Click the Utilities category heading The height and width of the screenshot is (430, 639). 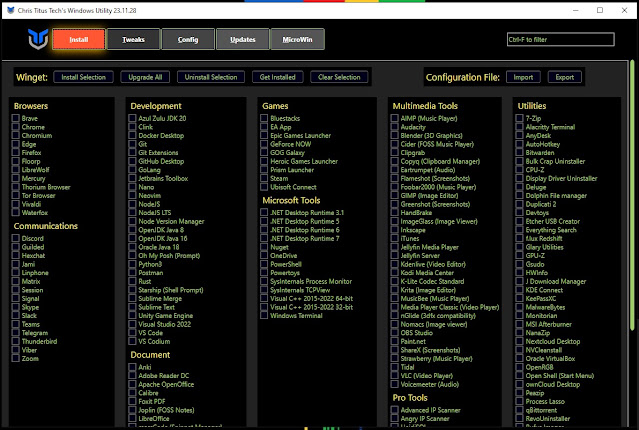tap(532, 106)
